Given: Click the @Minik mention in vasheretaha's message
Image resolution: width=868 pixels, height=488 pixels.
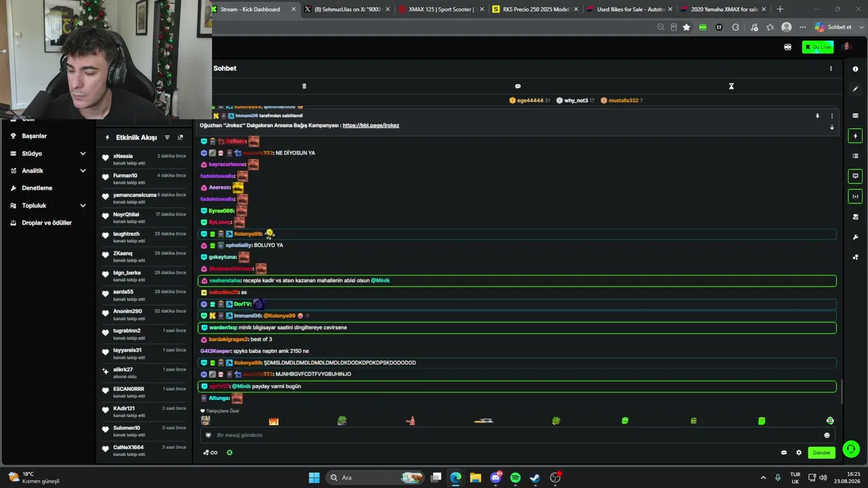Looking at the screenshot, I should 380,281.
